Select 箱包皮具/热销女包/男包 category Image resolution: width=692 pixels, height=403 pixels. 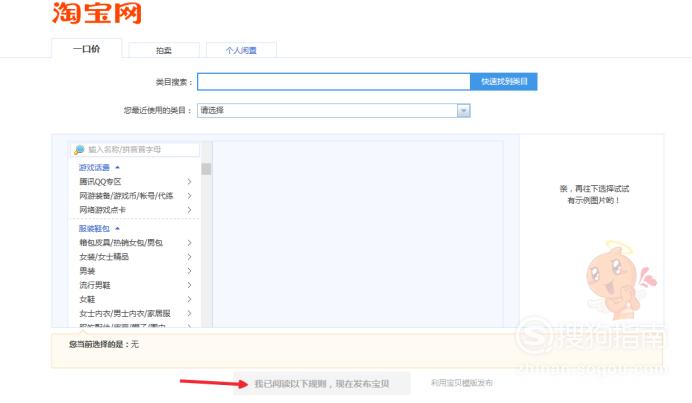pos(121,242)
